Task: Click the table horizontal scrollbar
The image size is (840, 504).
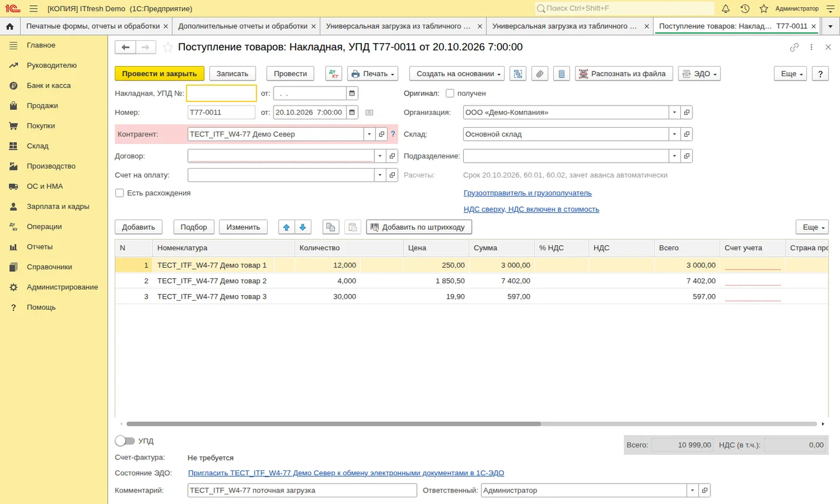Action: [334, 424]
